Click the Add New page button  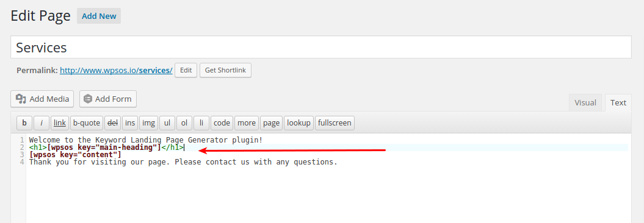coord(99,16)
